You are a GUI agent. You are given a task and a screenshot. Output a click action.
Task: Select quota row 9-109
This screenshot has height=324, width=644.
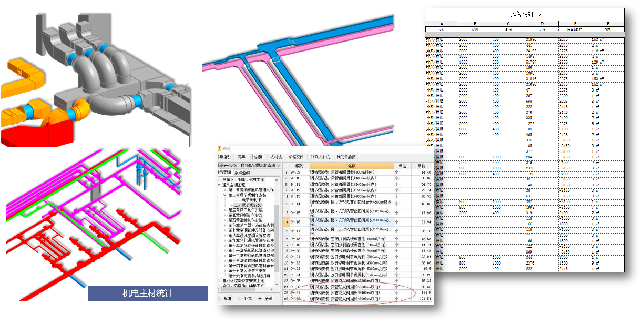[357, 172]
